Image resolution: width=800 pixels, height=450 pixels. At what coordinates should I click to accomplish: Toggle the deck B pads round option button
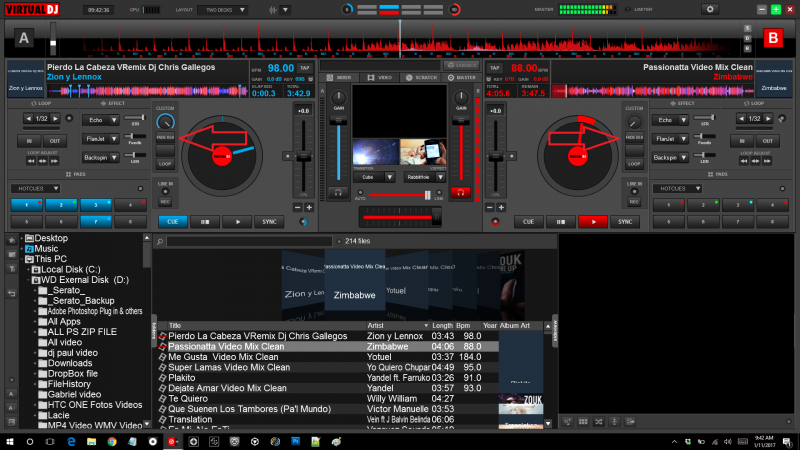782,189
